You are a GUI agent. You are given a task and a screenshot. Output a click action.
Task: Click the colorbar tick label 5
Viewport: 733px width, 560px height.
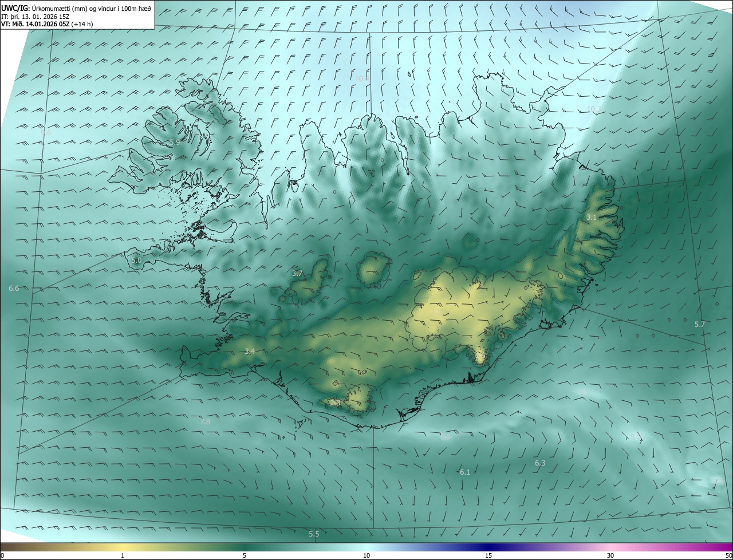point(245,555)
